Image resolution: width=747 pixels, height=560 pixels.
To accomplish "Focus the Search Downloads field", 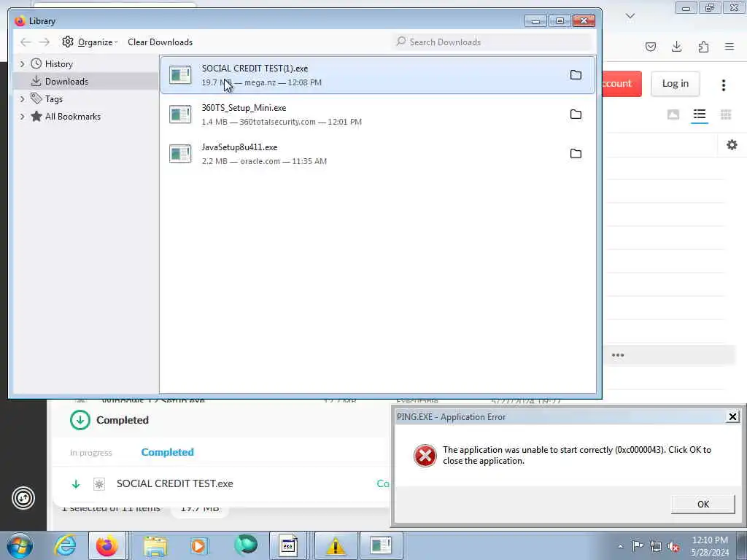I will [492, 42].
